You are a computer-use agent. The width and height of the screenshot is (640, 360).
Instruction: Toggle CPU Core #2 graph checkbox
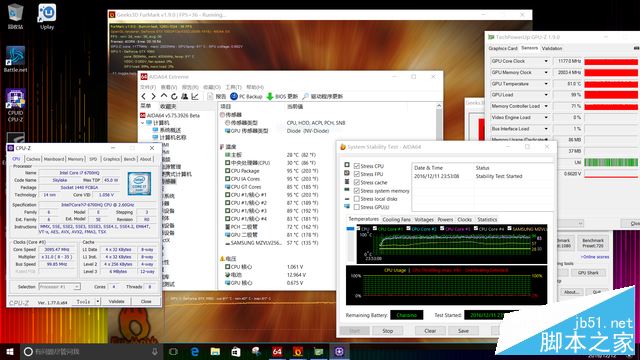[408, 229]
